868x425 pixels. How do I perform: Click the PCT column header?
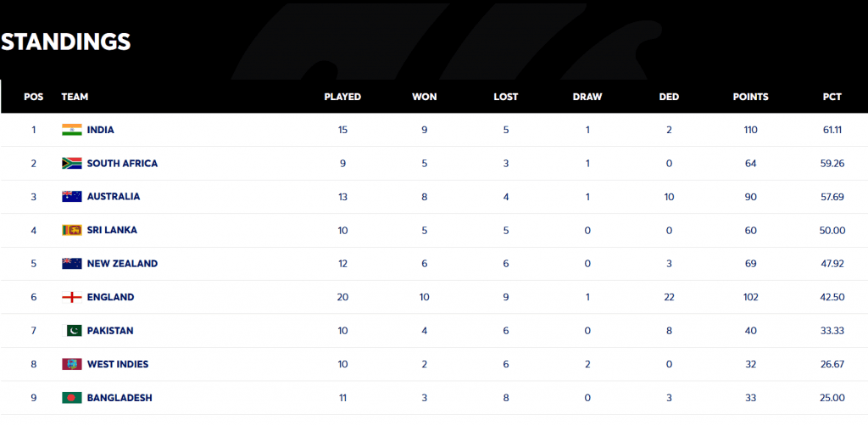coord(832,97)
